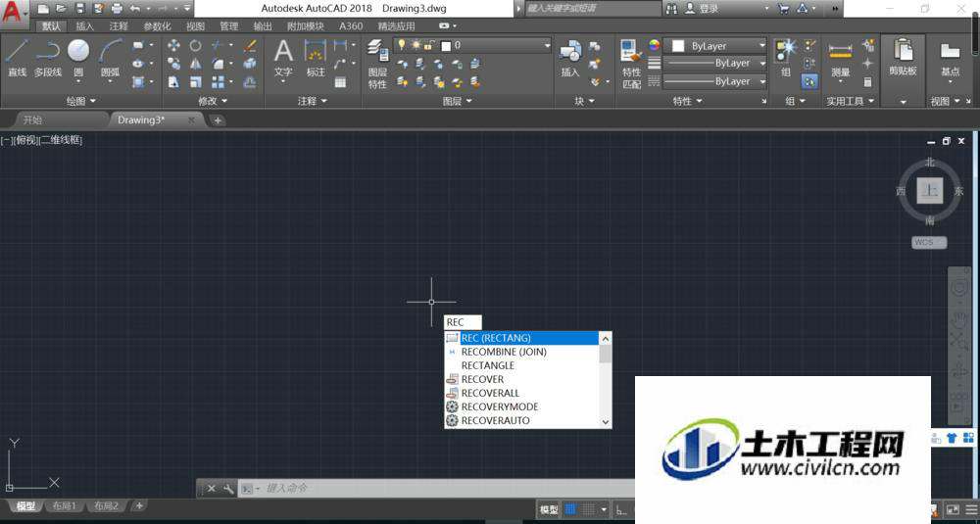The height and width of the screenshot is (524, 980).
Task: Click the 特性匹配 (Match Properties) icon
Action: coord(631,63)
